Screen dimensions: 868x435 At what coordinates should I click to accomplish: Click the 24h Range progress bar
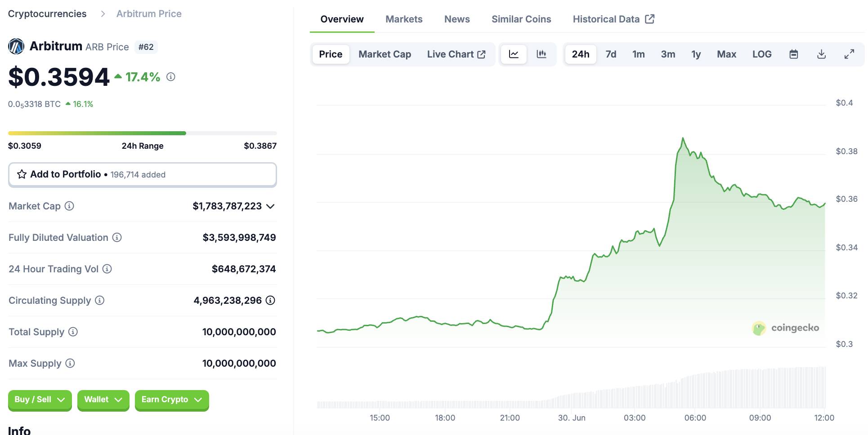(x=142, y=133)
